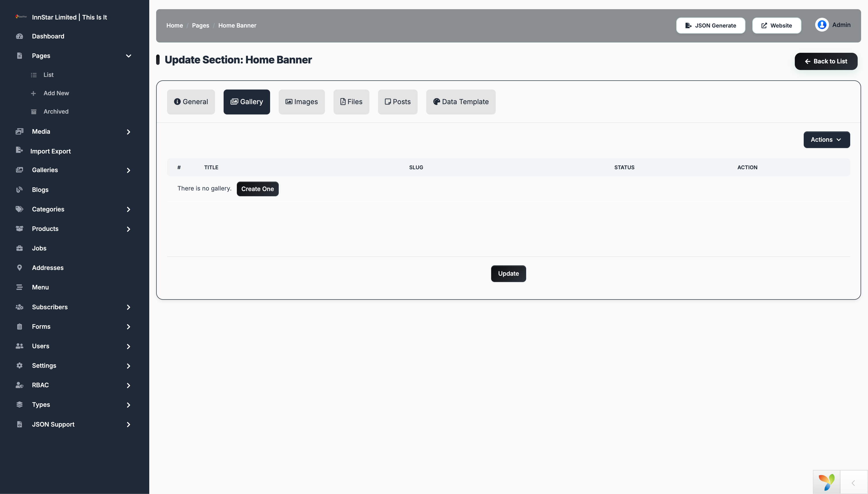This screenshot has height=494, width=868.
Task: Expand the Media submenu arrow
Action: pos(128,132)
